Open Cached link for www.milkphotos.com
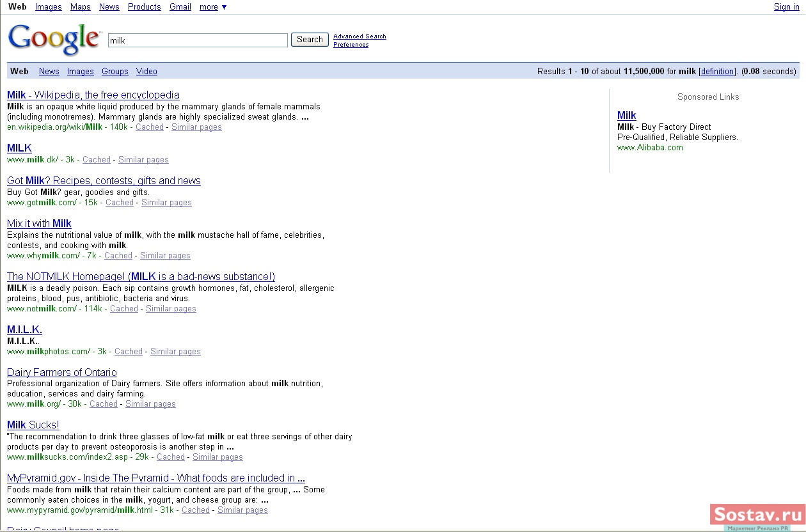 click(129, 352)
